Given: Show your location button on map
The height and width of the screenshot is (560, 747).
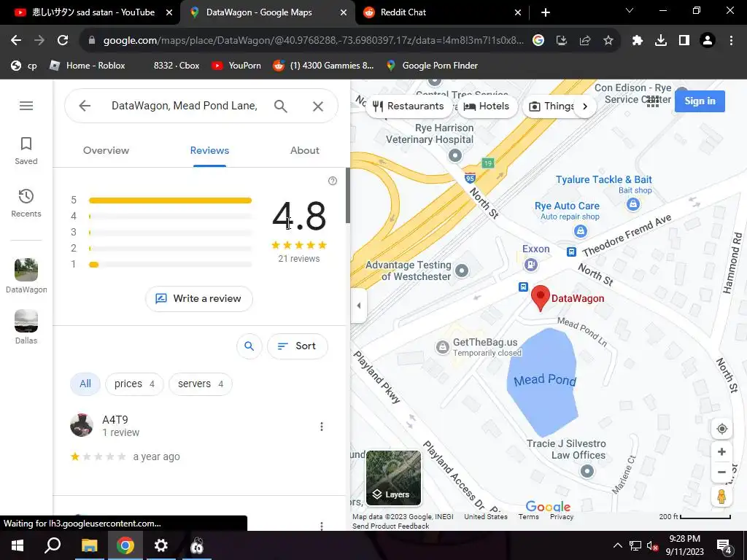Looking at the screenshot, I should tap(721, 429).
